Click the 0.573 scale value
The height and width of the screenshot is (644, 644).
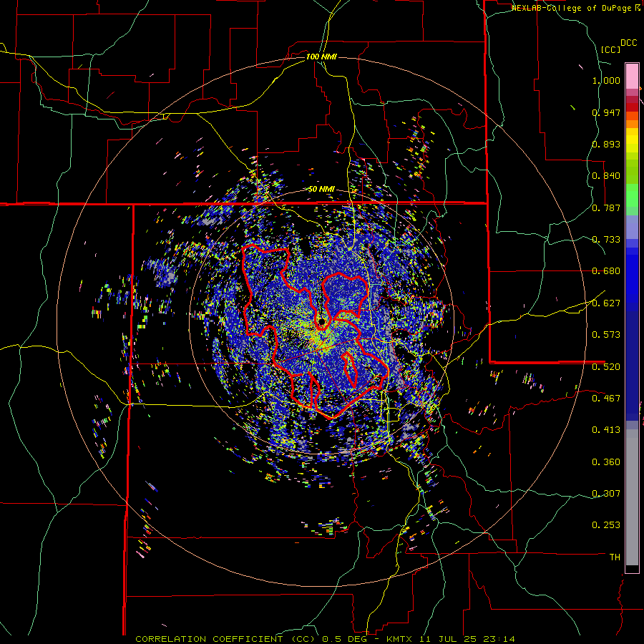(606, 335)
